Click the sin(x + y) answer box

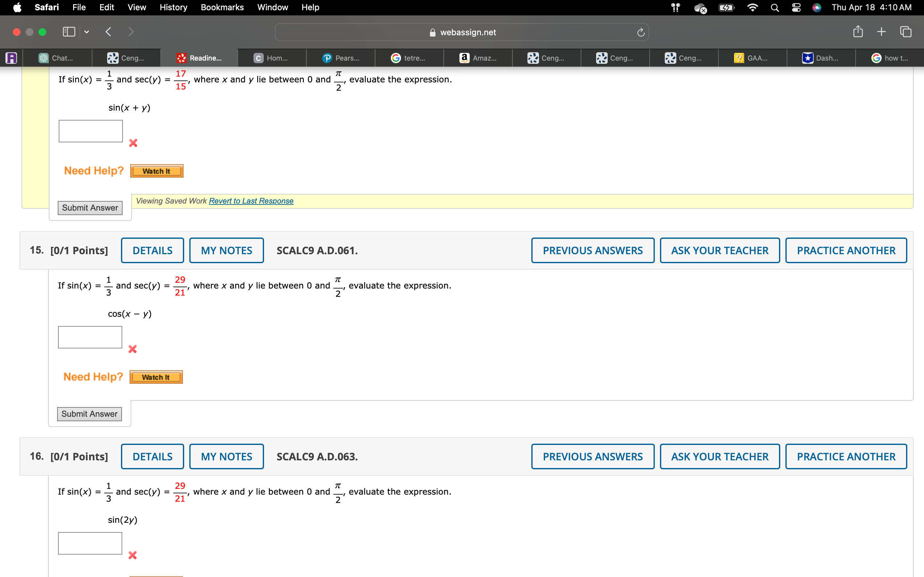91,131
